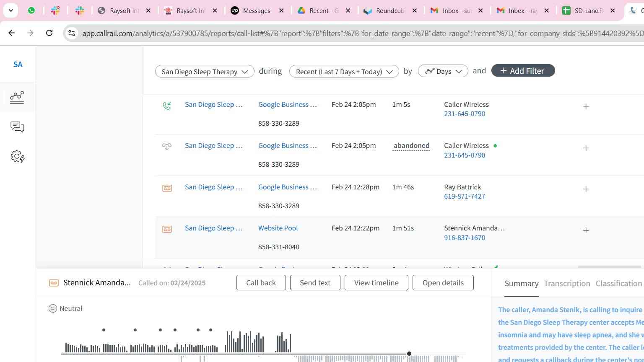The width and height of the screenshot is (644, 362).
Task: Go forward with browser forward arrow
Action: 30,33
